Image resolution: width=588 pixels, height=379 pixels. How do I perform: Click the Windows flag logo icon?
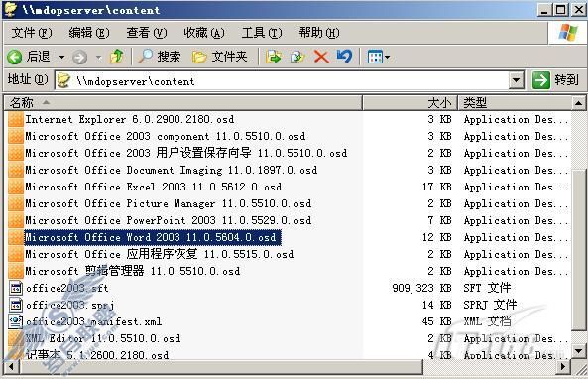point(568,33)
